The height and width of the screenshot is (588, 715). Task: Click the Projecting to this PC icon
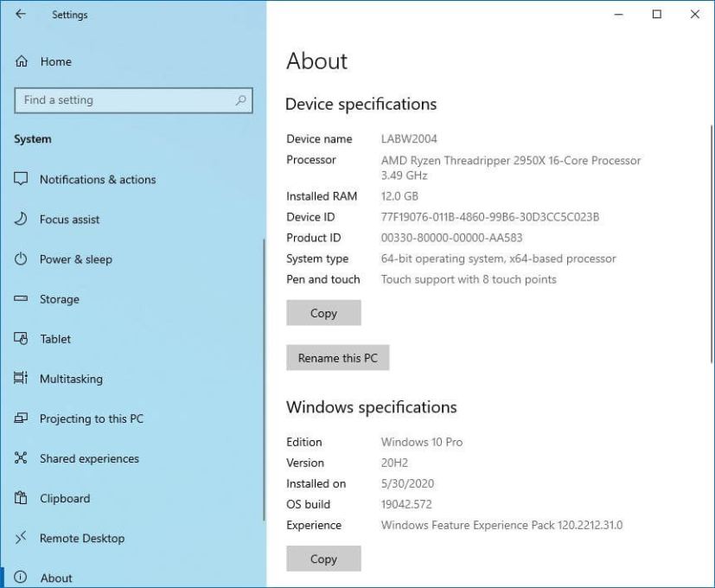tap(21, 418)
